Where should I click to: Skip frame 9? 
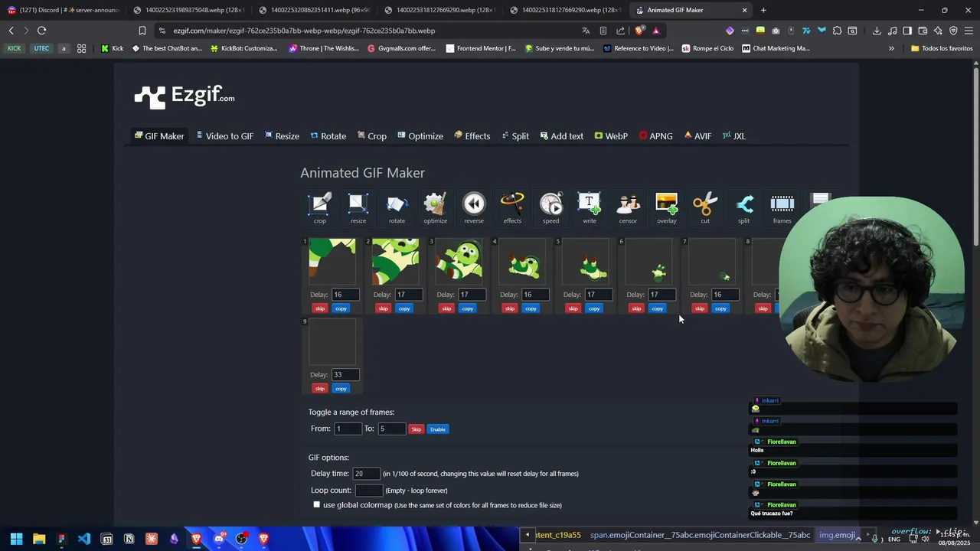320,389
